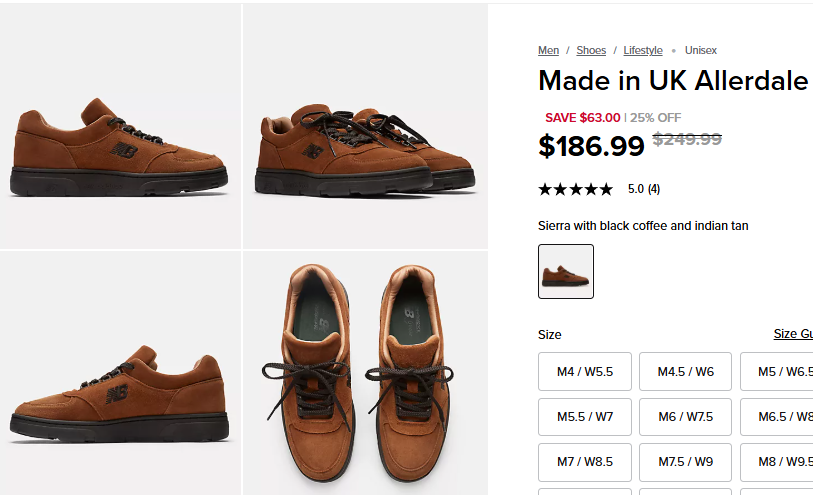Pick the M6.5 size option
The width and height of the screenshot is (813, 495).
(x=780, y=417)
